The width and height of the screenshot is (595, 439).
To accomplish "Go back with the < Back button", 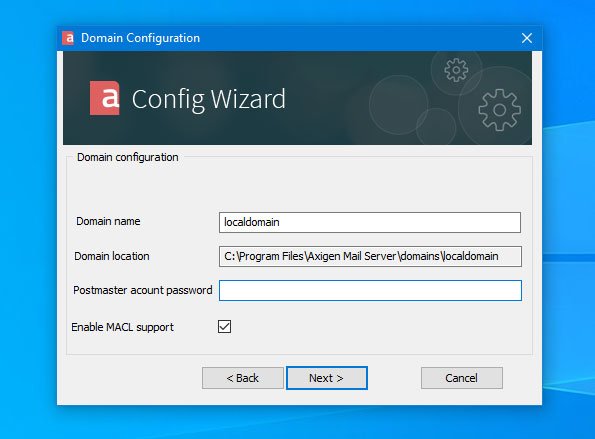I will pyautogui.click(x=243, y=378).
